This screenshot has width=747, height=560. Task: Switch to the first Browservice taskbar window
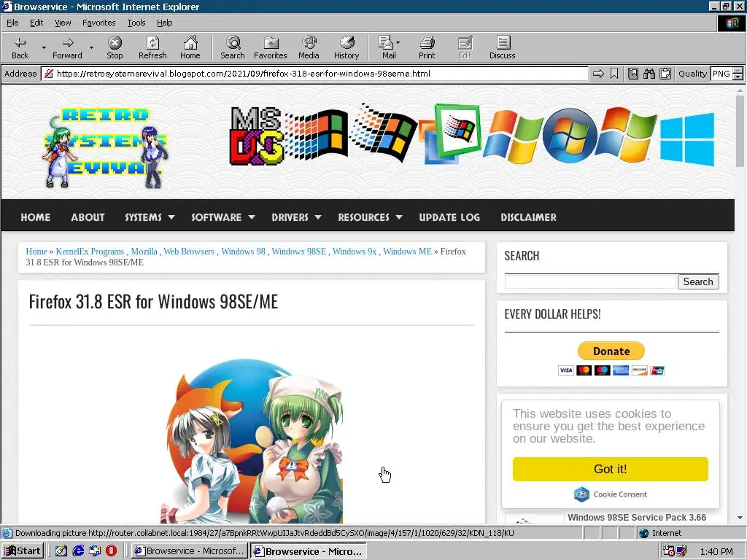click(189, 551)
